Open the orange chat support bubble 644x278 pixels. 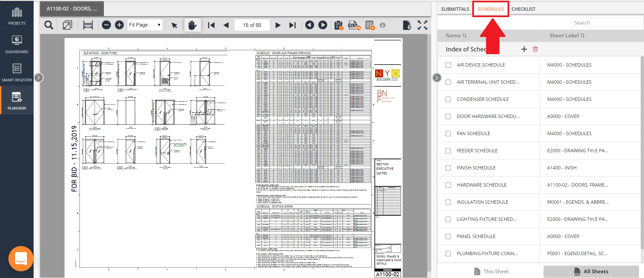(x=21, y=259)
